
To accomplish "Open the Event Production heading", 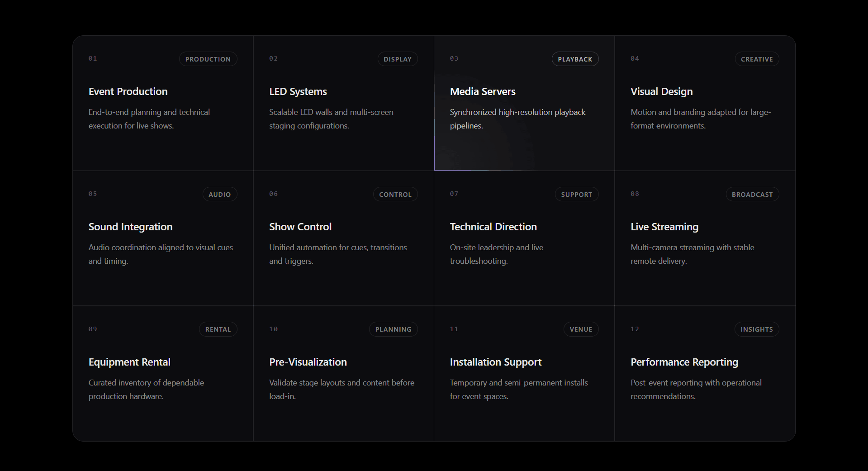I will coord(128,91).
